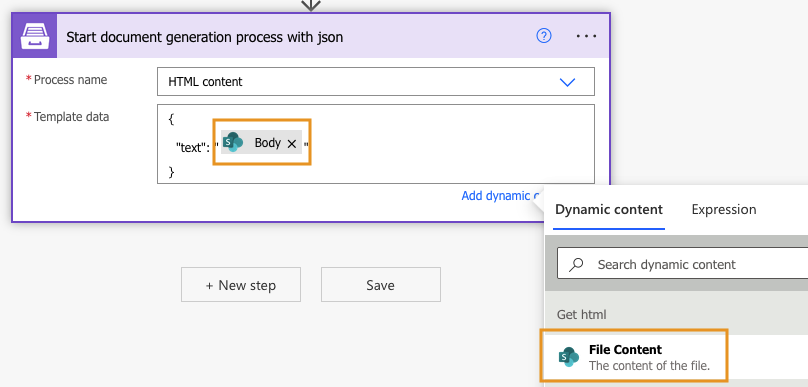Click the New step button

241,284
